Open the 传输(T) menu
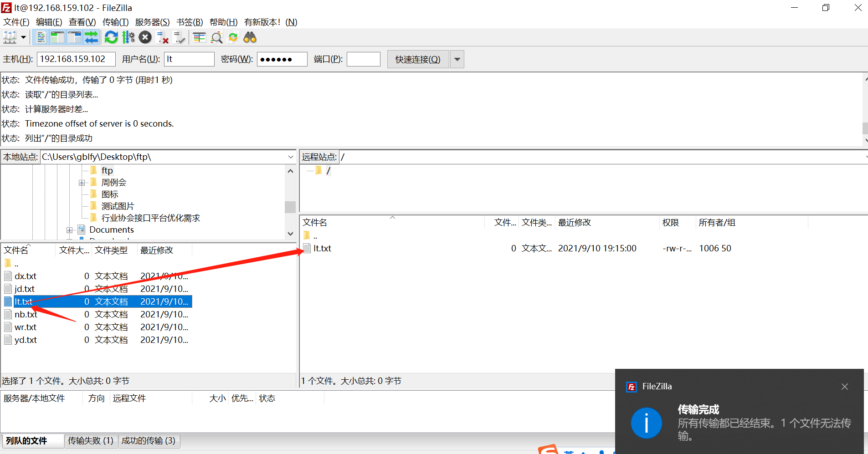Screen dimensions: 868x454 coord(115,22)
